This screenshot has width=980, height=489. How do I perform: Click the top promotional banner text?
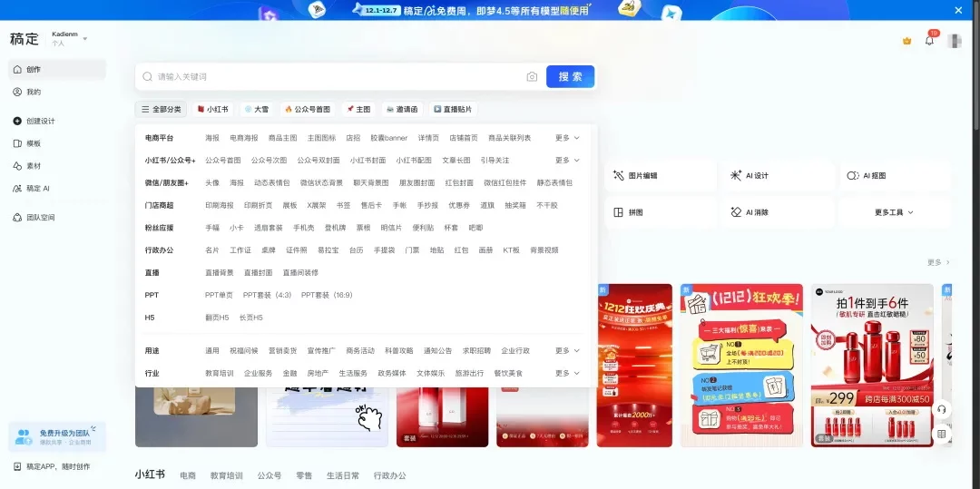click(495, 10)
